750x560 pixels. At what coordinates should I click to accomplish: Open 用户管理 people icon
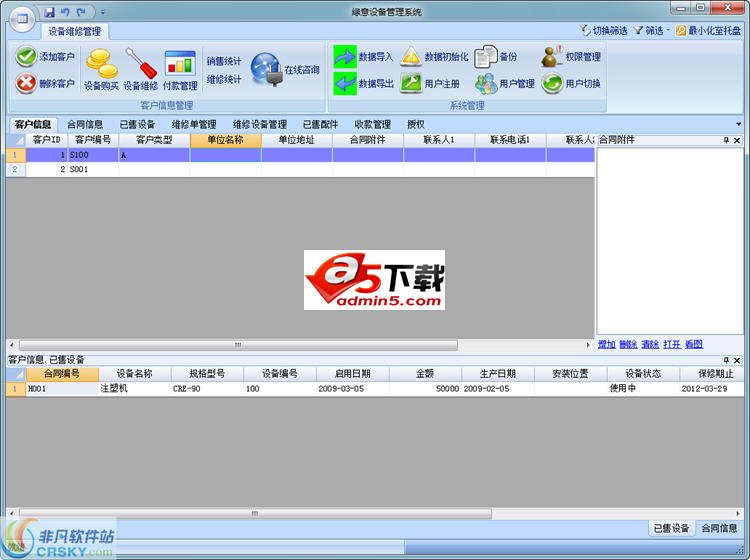[485, 83]
